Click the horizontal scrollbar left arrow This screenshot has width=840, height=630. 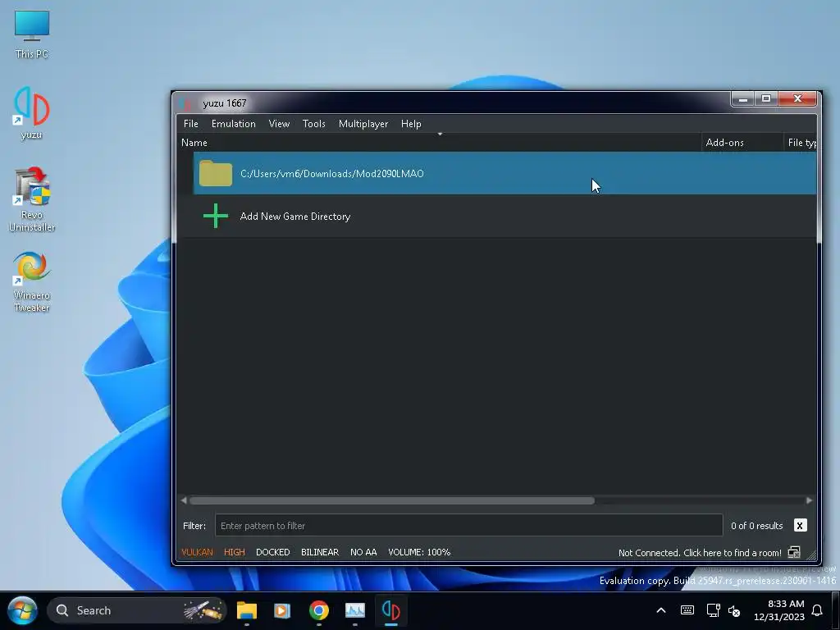(184, 500)
